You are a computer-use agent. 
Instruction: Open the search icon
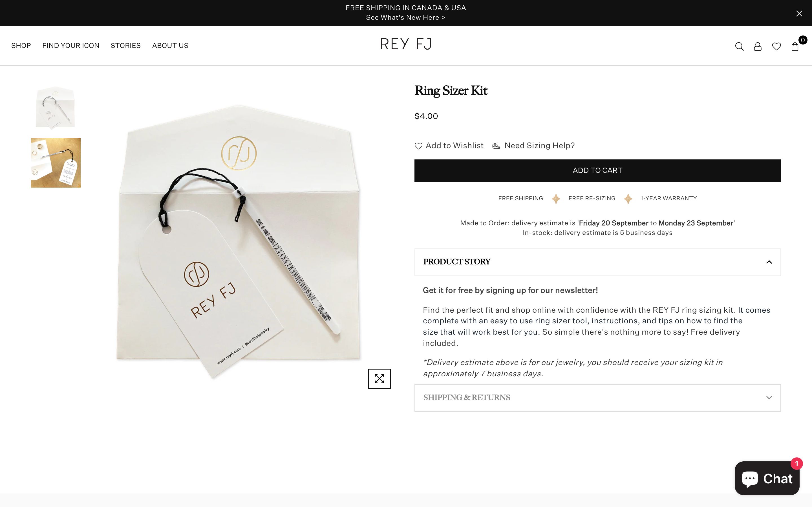739,46
